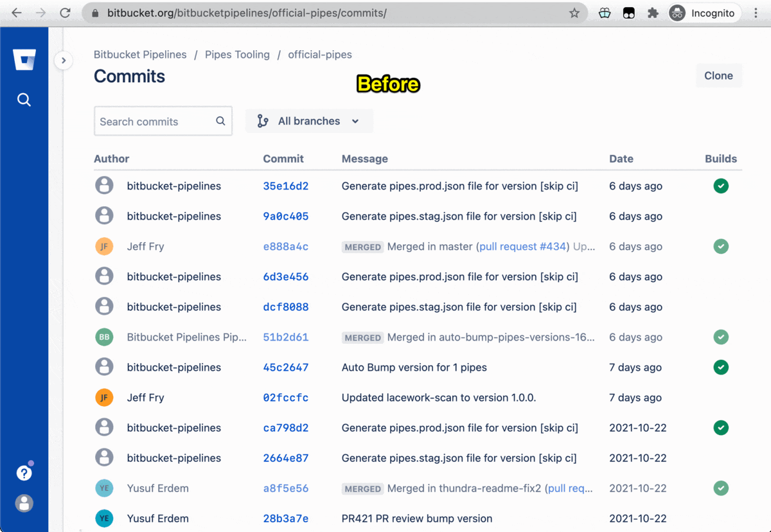Open the All branches dropdown
Viewport: 771px width, 532px height.
pyautogui.click(x=309, y=121)
